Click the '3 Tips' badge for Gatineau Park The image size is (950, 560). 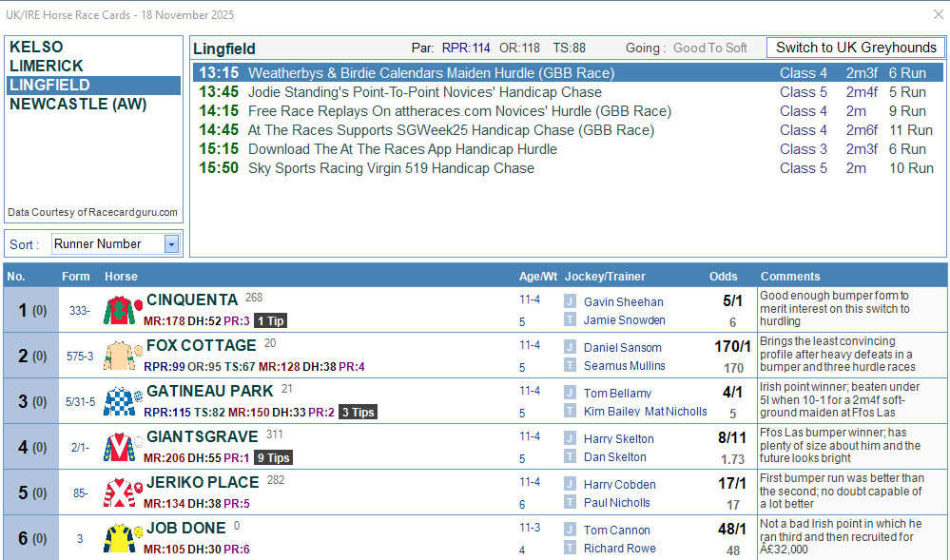pos(358,412)
